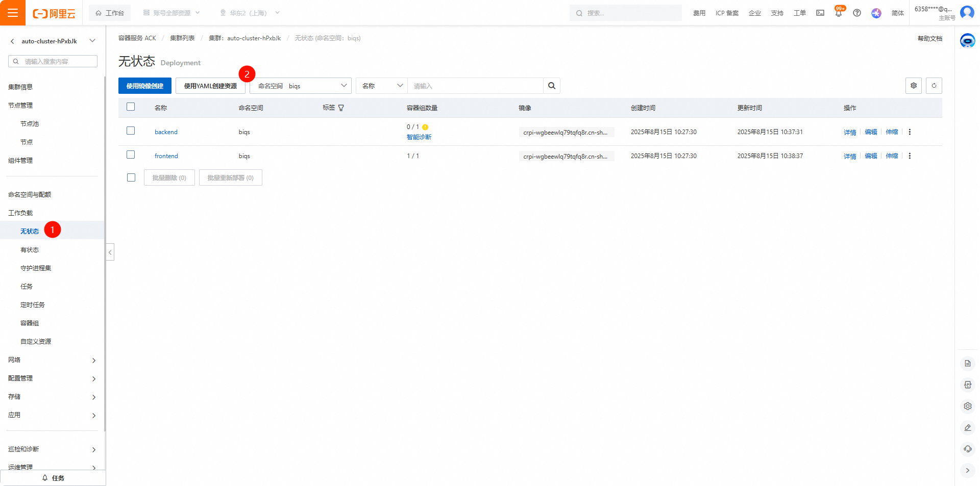Select the frontend deployment checkbox
The image size is (980, 486).
(131, 155)
